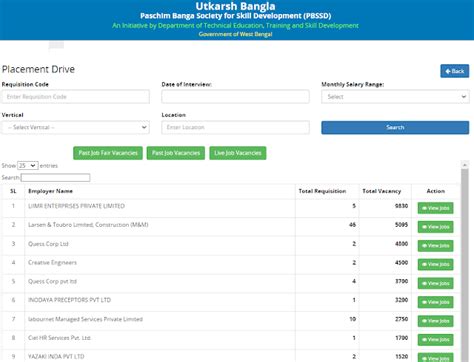Click total vacancy value 2750

[x=401, y=319]
